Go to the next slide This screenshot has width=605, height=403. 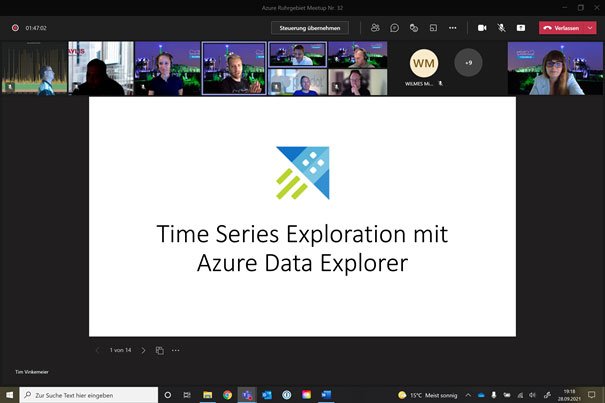tap(143, 350)
